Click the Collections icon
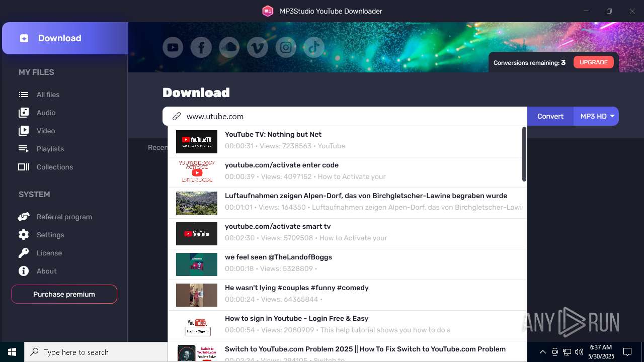The width and height of the screenshot is (644, 362). click(x=24, y=167)
